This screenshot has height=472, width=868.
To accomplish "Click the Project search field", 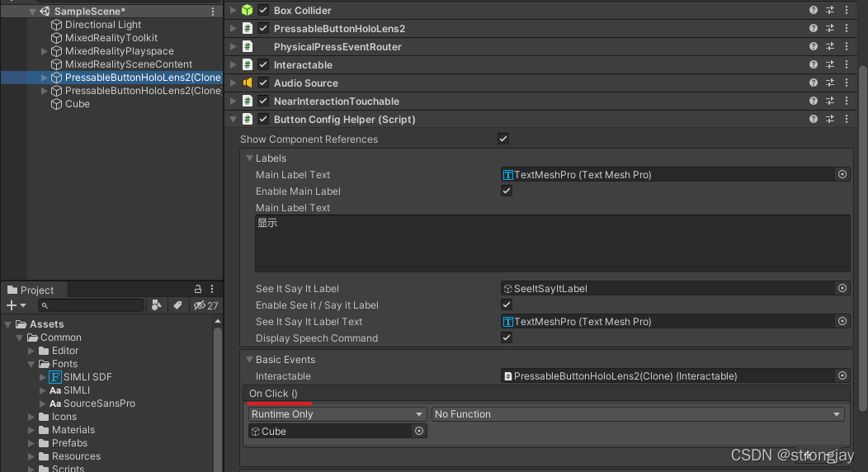I will [91, 305].
